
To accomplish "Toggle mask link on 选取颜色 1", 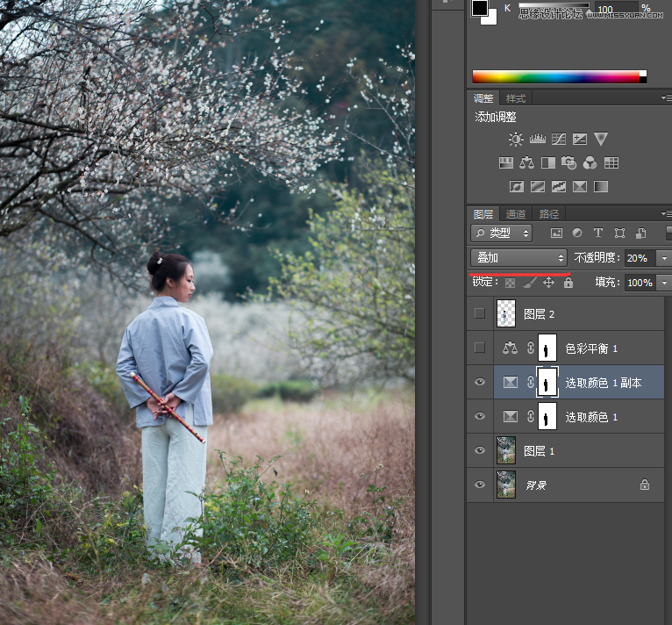I will click(x=531, y=416).
